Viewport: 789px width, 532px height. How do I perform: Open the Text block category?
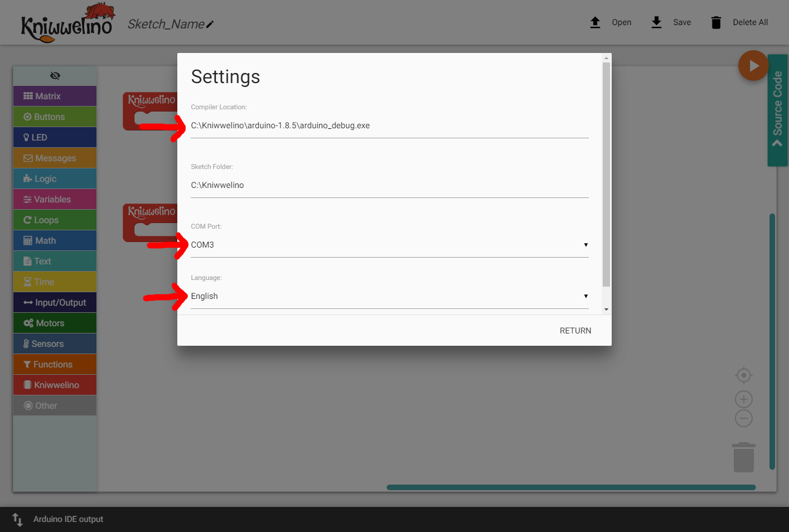[x=55, y=261]
